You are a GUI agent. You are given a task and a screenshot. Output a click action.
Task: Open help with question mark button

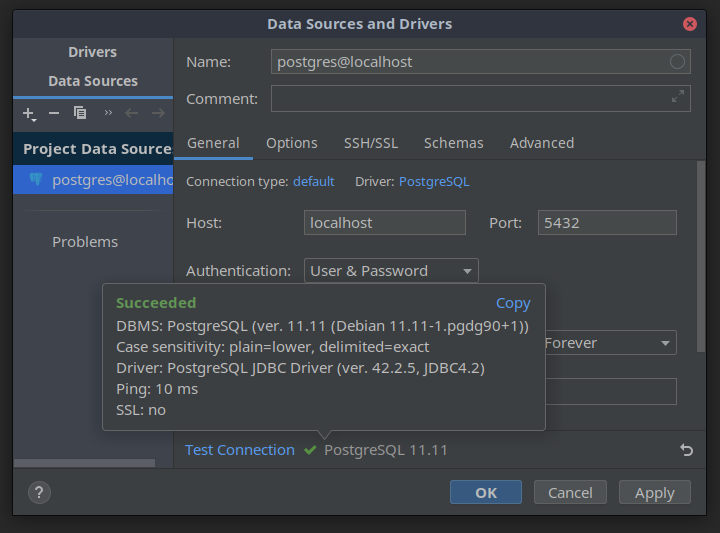pos(39,493)
